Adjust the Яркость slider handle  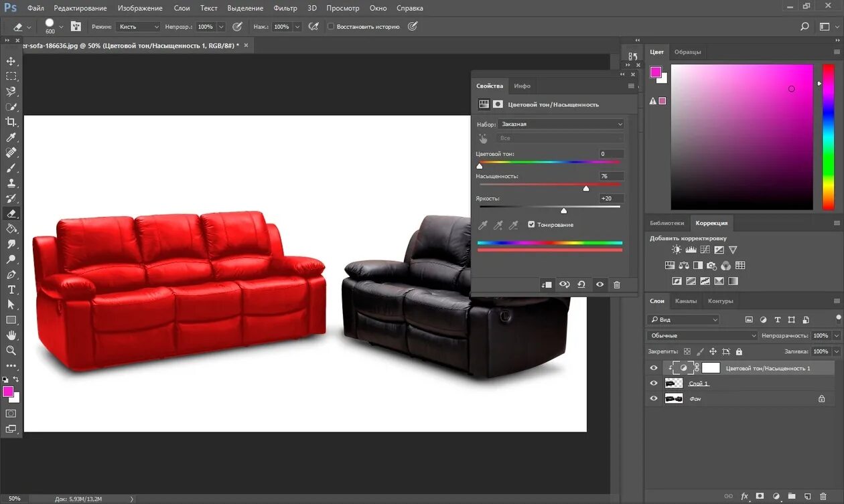coord(563,211)
